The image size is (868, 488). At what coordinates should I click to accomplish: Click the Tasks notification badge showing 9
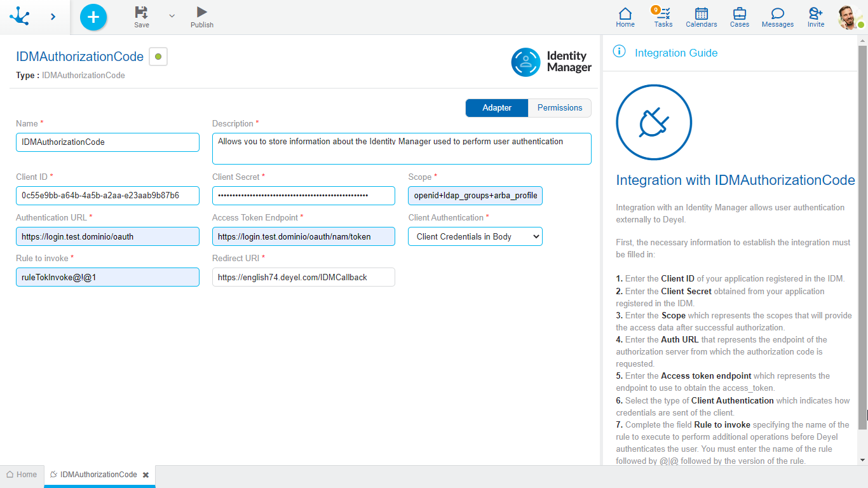coord(655,10)
